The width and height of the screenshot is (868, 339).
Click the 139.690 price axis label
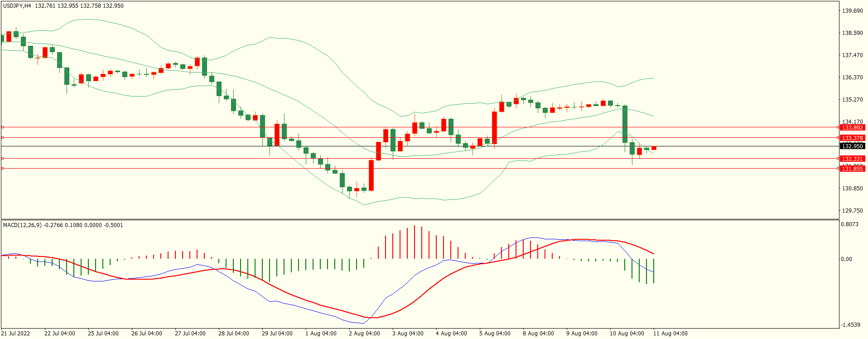[x=852, y=11]
